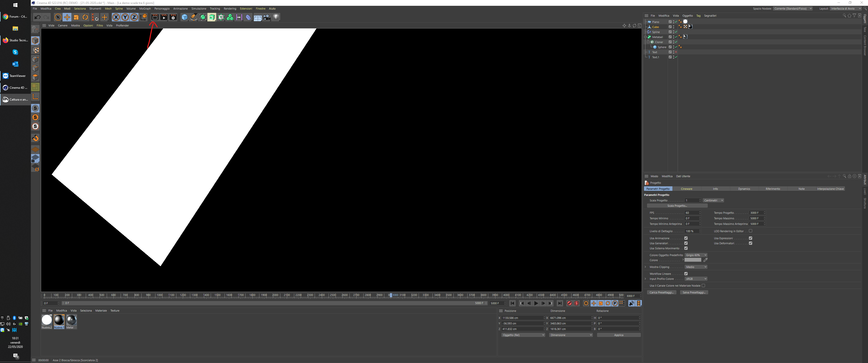Enable LOD Rendering in Editor checkbox
Image resolution: width=868 pixels, height=363 pixels.
point(750,231)
